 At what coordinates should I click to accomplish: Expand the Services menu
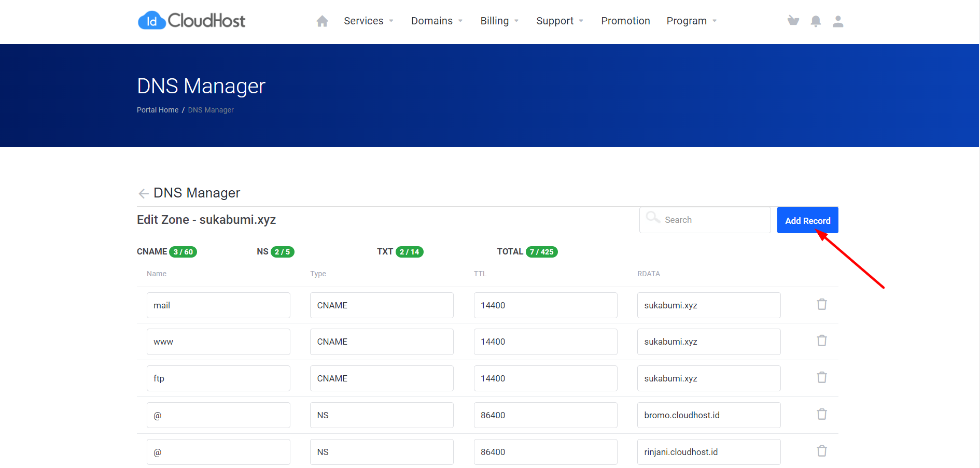click(369, 21)
